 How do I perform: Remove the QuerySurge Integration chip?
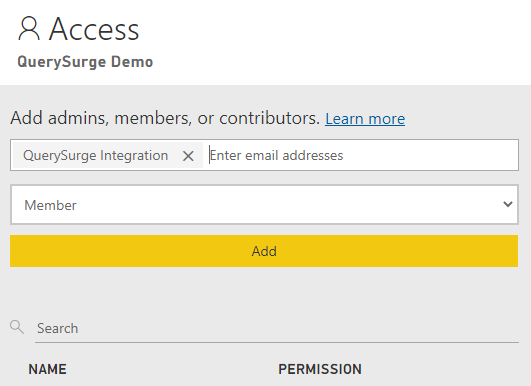[x=188, y=156]
